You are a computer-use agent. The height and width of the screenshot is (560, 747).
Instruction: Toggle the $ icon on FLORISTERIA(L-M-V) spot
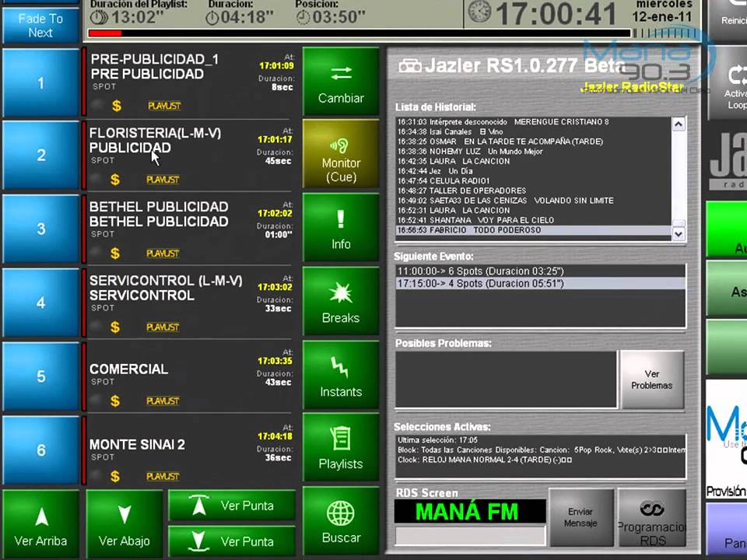coord(114,179)
